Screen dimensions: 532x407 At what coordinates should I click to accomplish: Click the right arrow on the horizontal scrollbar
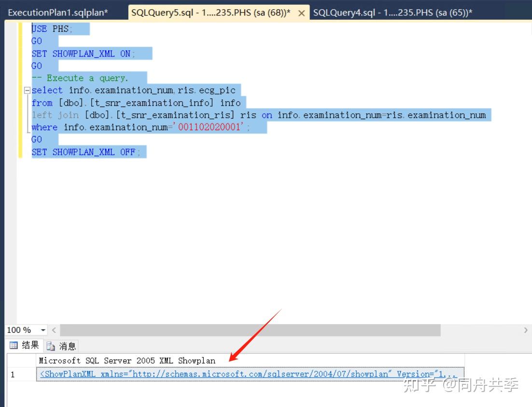(526, 330)
